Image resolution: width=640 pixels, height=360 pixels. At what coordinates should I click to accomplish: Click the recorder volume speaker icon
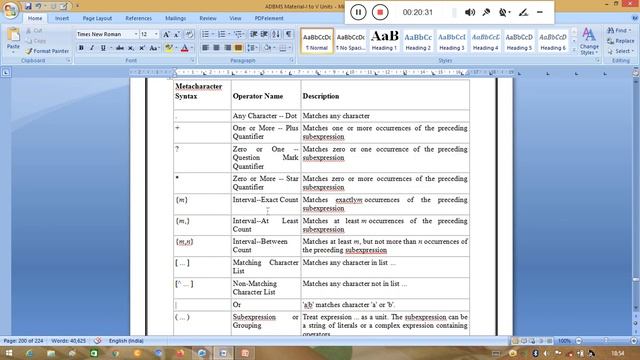click(x=470, y=12)
